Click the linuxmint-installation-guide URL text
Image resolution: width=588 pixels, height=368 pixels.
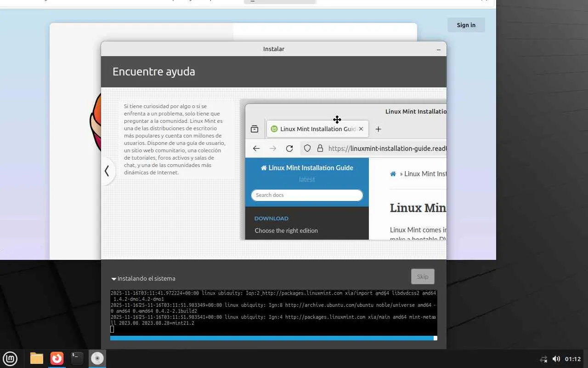pos(387,148)
